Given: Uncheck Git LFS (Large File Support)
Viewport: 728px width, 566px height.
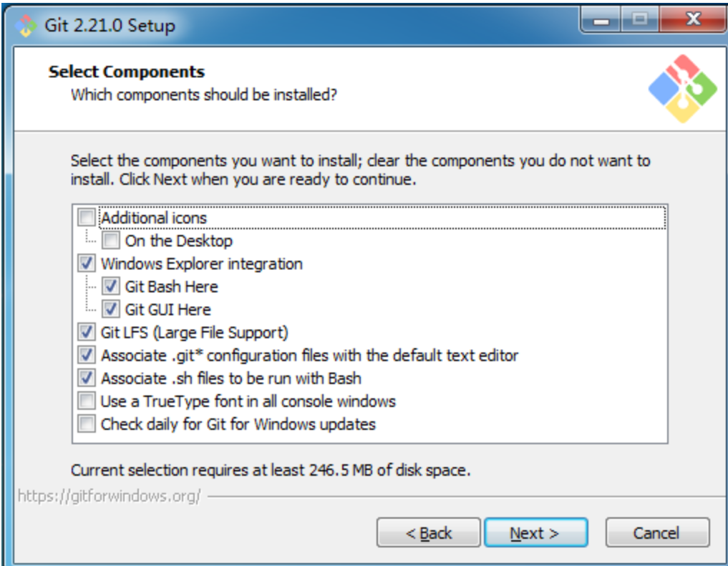Looking at the screenshot, I should pos(87,332).
